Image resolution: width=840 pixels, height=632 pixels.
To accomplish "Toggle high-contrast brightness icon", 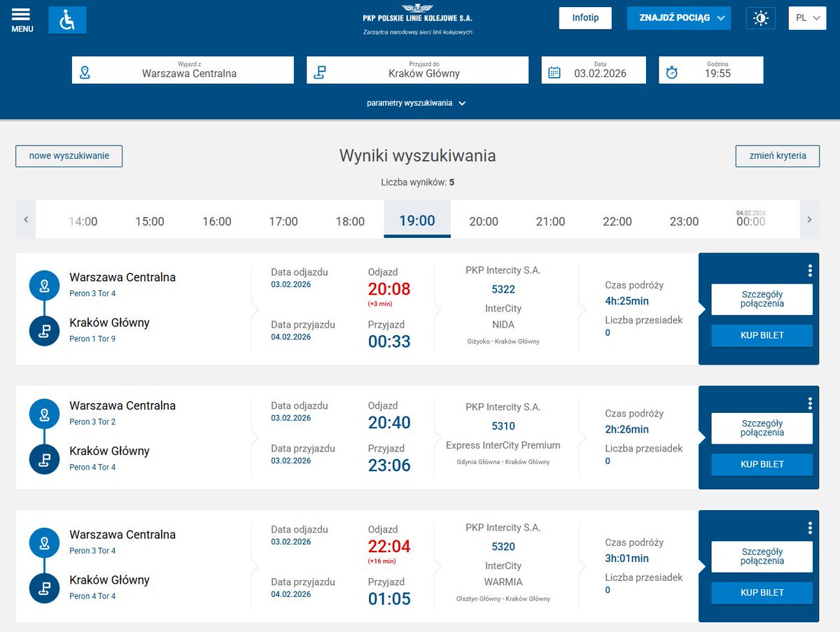I will tap(761, 17).
